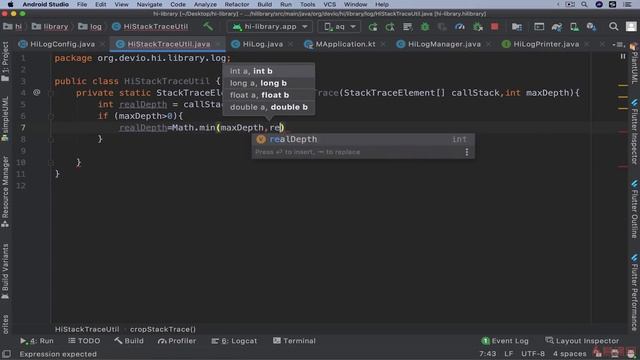Viewport: 640px width, 360px height.
Task: Open the Run tool window
Action: 37,341
